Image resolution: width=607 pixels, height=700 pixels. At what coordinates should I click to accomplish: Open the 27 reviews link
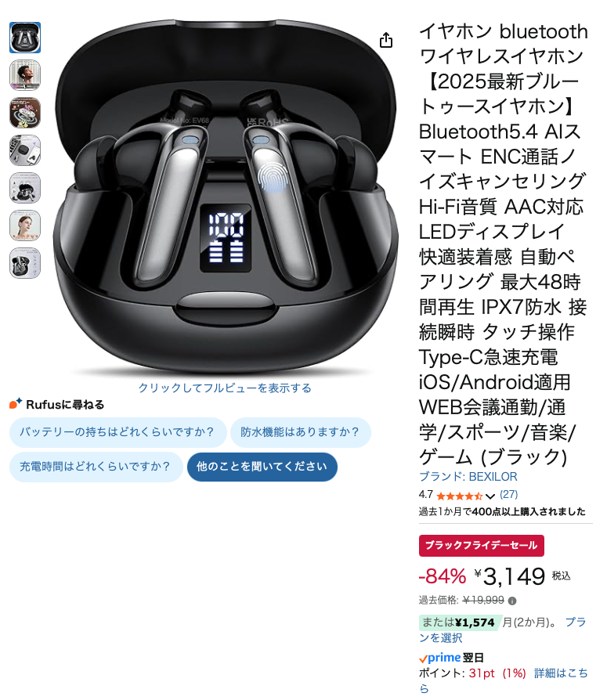coord(509,495)
